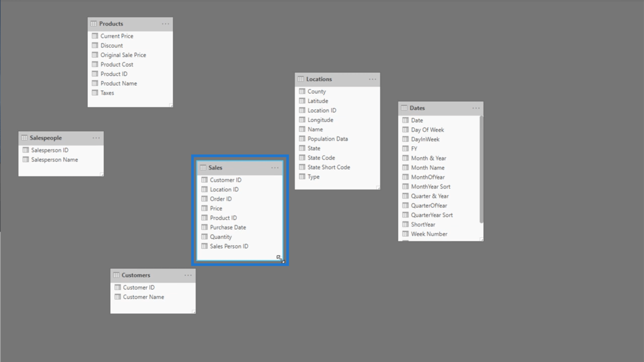
Task: Select Current Price column icon in Products
Action: coord(95,36)
